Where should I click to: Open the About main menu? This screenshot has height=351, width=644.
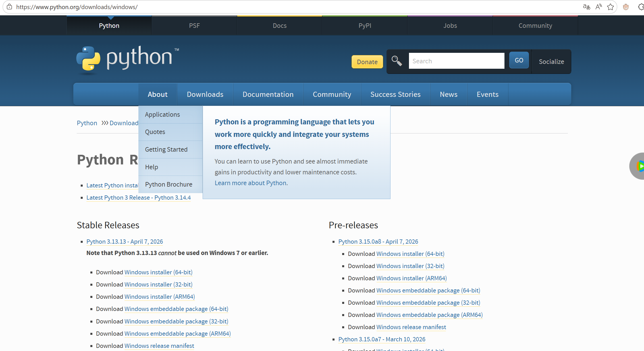point(158,94)
